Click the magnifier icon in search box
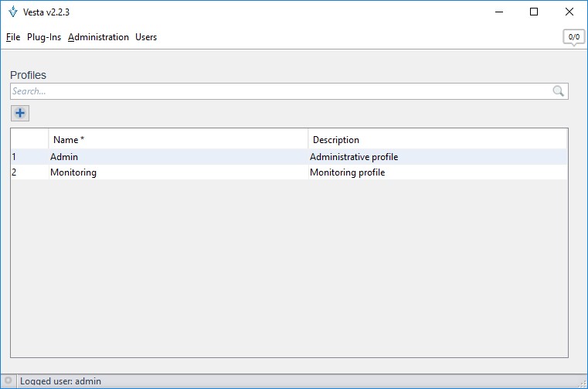588x389 pixels. 559,91
